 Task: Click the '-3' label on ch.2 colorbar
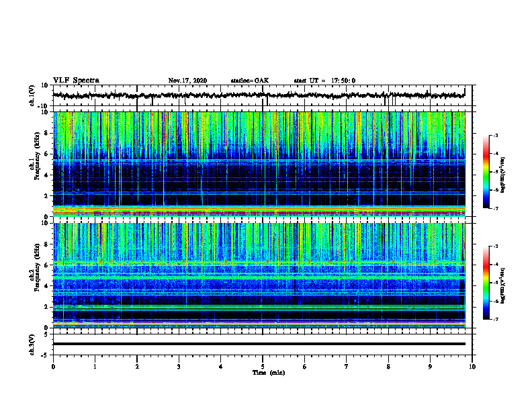point(496,246)
